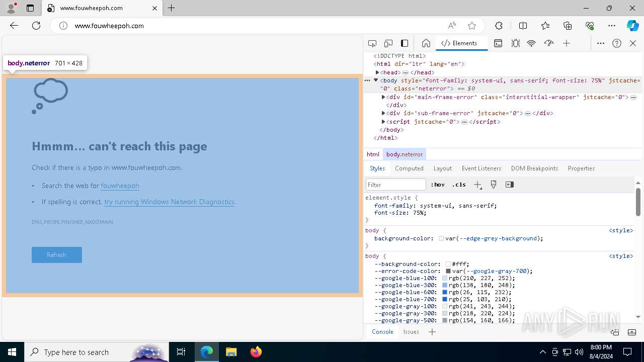Click body.neterror breadcrumb
Screen dimensions: 644x362
click(x=405, y=154)
